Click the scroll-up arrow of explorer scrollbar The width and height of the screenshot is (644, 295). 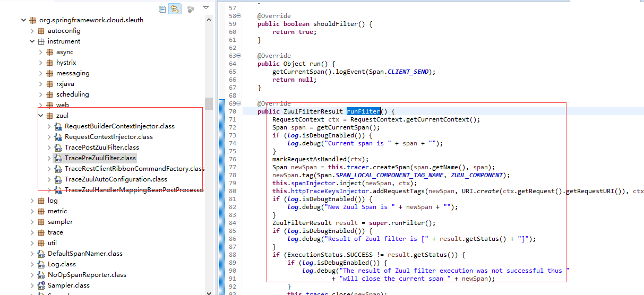point(209,20)
